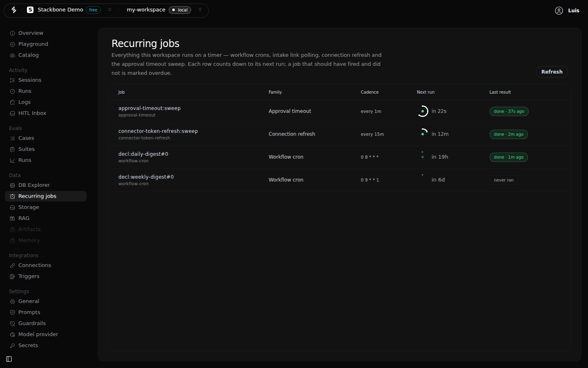Click the Activity Runs sidebar icon
Viewport: 588px width, 368px height.
pos(12,91)
